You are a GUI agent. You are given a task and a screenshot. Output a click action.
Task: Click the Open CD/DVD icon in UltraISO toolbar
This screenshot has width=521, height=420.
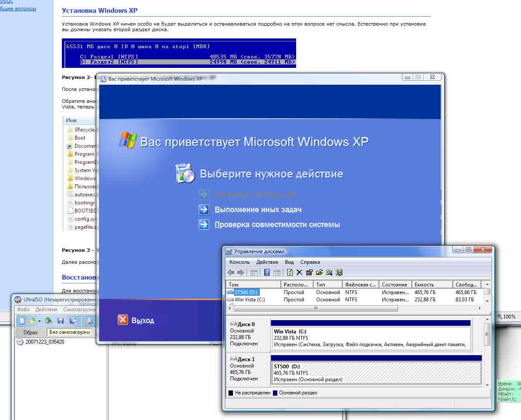[x=48, y=321]
